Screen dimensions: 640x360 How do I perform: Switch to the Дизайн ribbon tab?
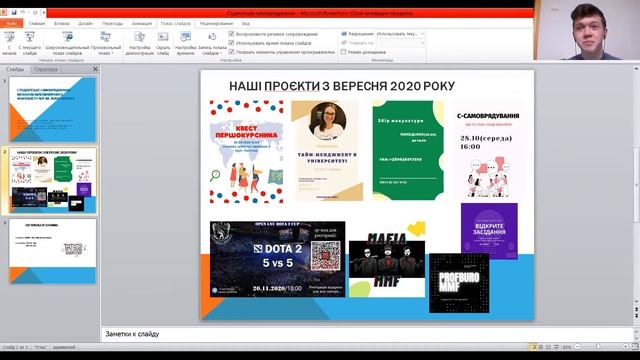click(86, 24)
